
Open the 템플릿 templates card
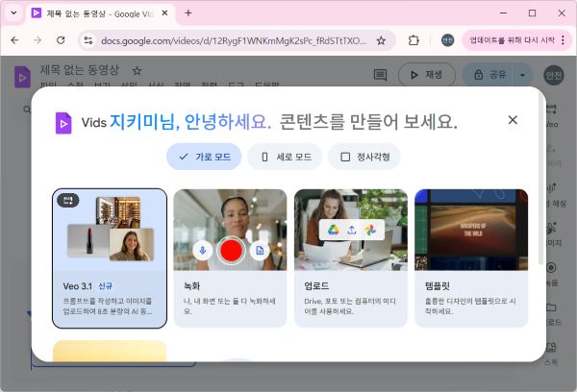pos(471,258)
